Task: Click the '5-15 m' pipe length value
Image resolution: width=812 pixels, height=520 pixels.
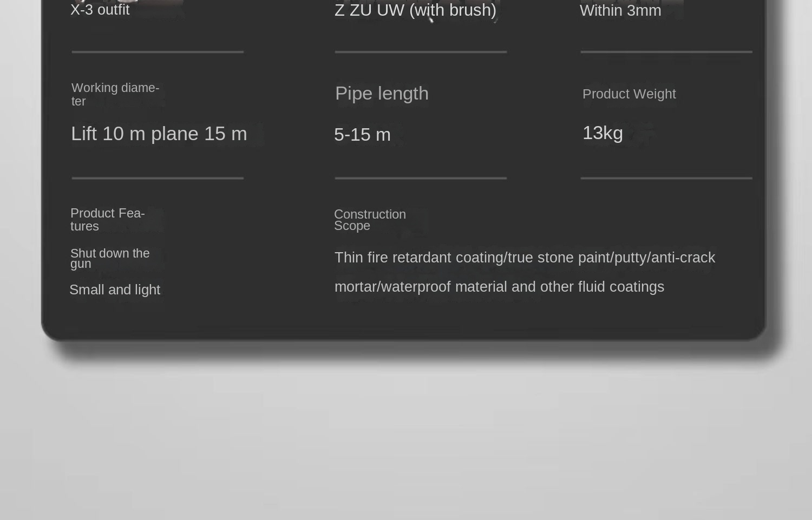Action: click(362, 135)
